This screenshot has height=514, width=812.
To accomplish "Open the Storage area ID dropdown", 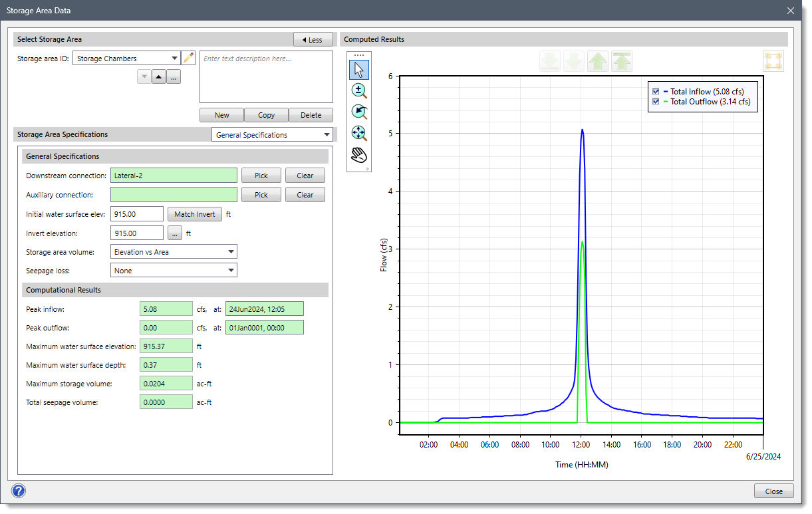I will pos(174,59).
